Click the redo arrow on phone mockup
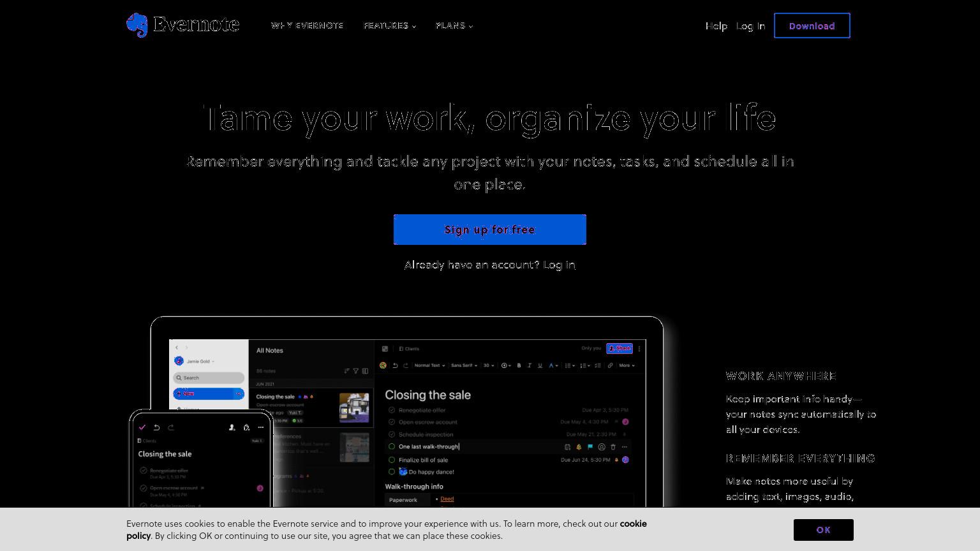This screenshot has width=980, height=551. (171, 427)
